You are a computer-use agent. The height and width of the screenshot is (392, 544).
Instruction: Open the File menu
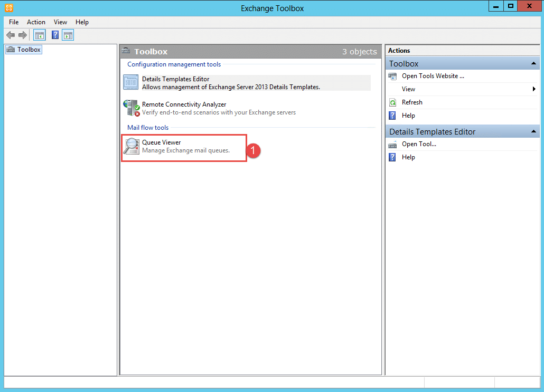pyautogui.click(x=14, y=22)
